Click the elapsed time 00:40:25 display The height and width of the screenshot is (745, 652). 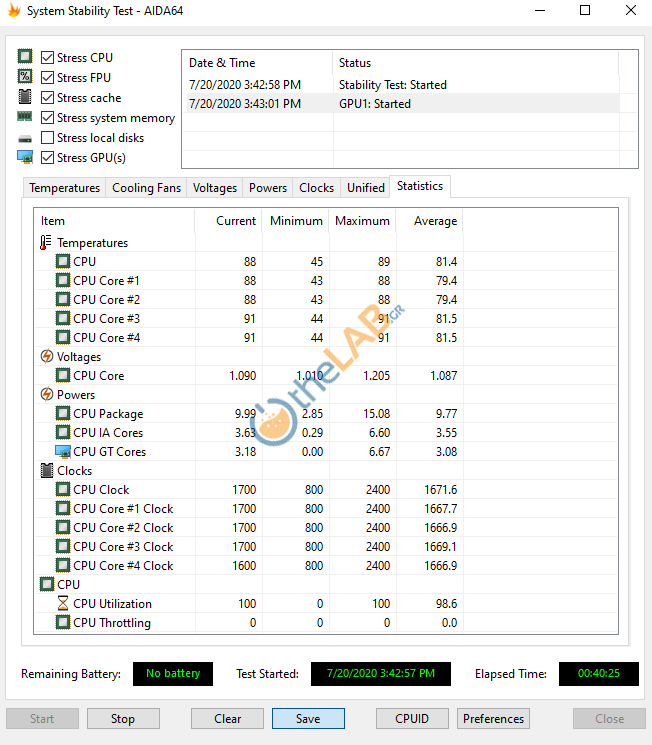[599, 673]
